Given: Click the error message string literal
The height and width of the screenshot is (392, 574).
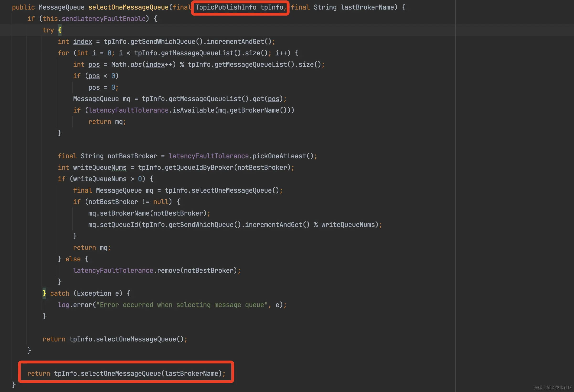Looking at the screenshot, I should pyautogui.click(x=182, y=305).
